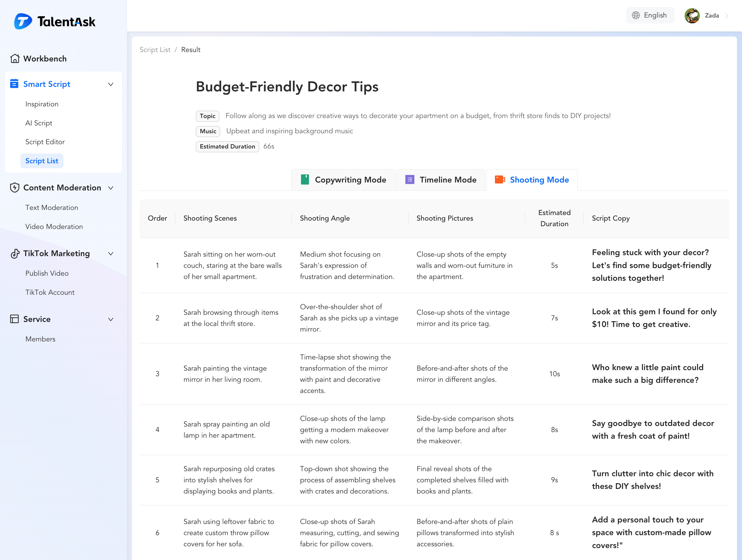This screenshot has height=560, width=742.
Task: Collapse TikTok Marketing section chevron
Action: click(111, 254)
